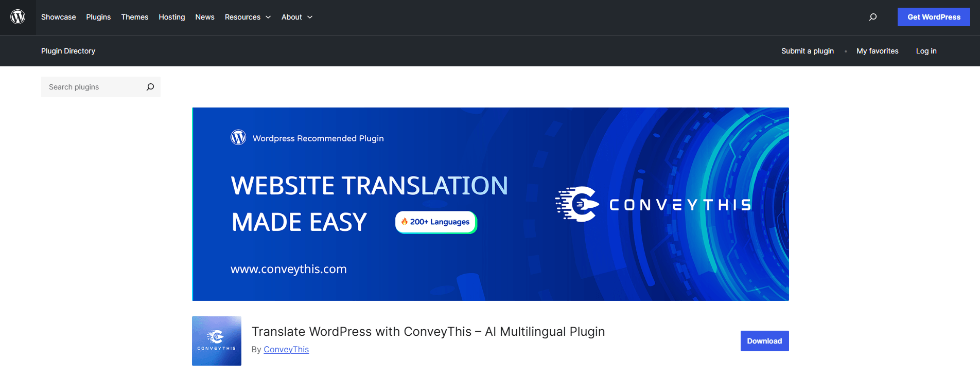The width and height of the screenshot is (980, 378).
Task: Navigate to Hosting
Action: [x=172, y=17]
